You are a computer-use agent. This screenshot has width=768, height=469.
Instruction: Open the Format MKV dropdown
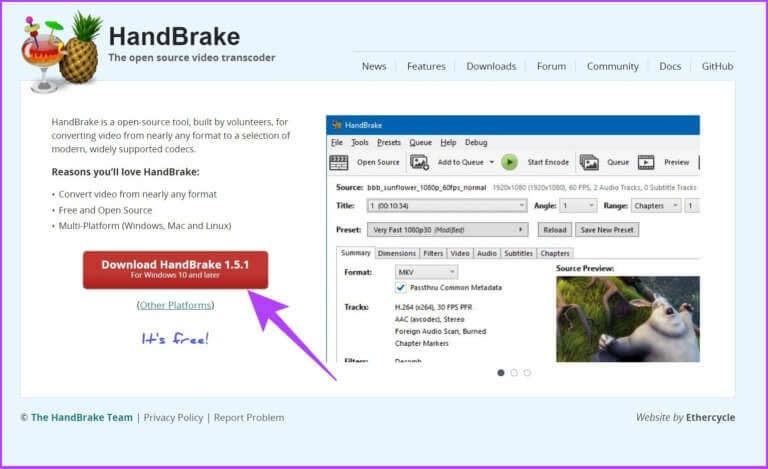click(x=426, y=272)
